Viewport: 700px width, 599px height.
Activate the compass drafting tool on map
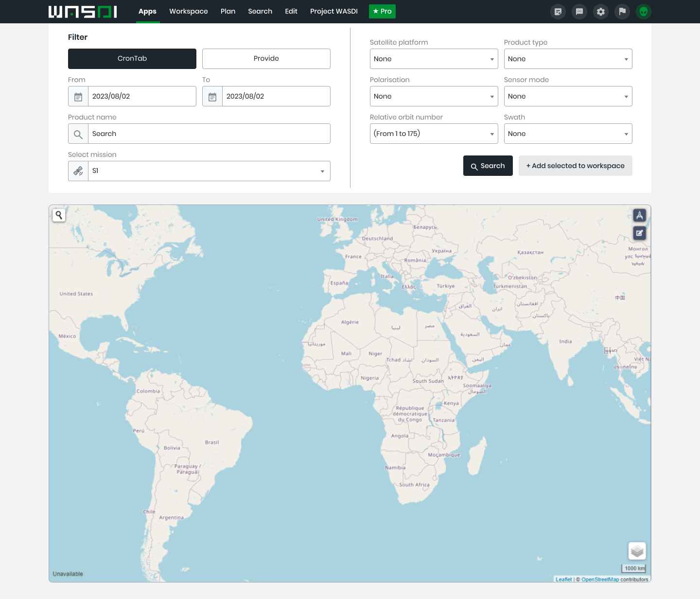tap(639, 215)
